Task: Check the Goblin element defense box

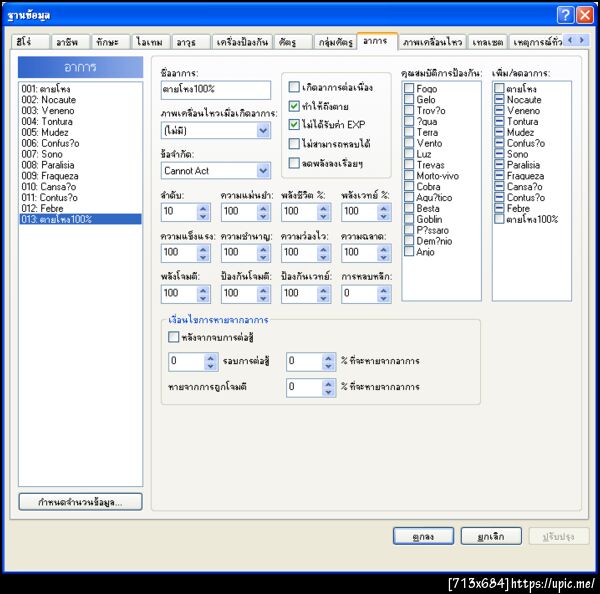Action: [409, 219]
